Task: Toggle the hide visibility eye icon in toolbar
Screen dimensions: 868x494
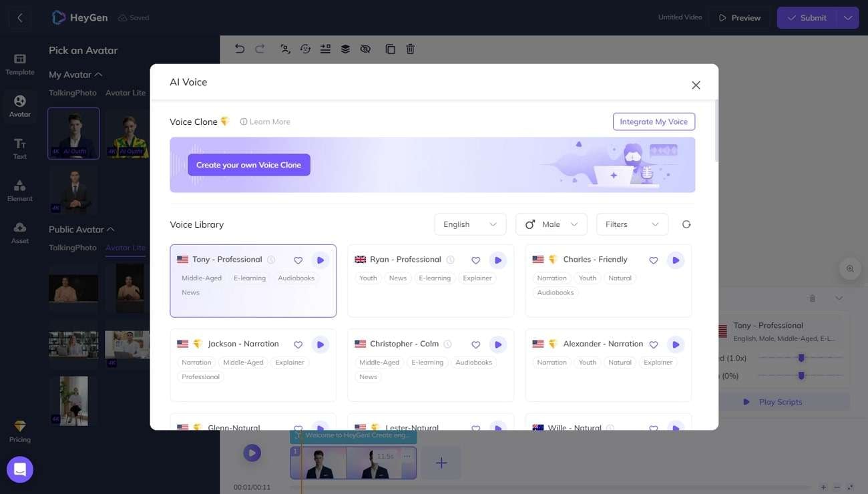Action: pyautogui.click(x=365, y=49)
